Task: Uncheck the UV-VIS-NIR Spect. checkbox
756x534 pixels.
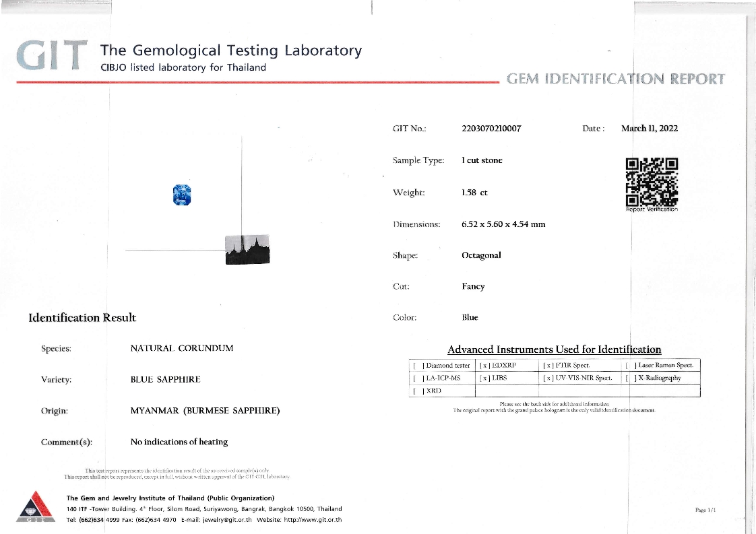Action: pyautogui.click(x=548, y=378)
